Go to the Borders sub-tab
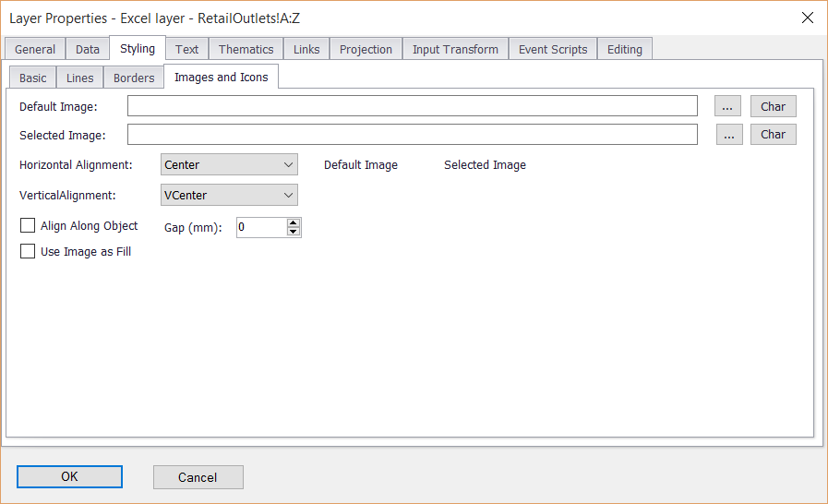Viewport: 828px width, 504px height. (x=134, y=78)
